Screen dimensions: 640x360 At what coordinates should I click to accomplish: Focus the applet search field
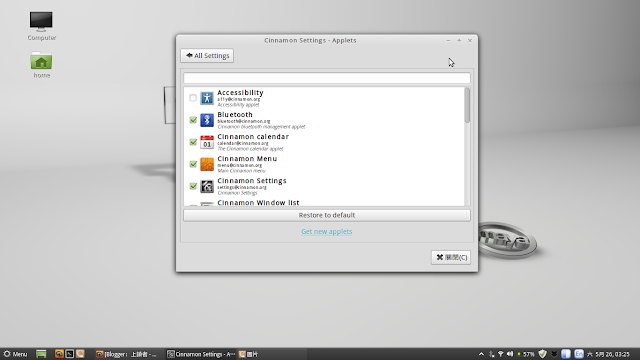327,78
